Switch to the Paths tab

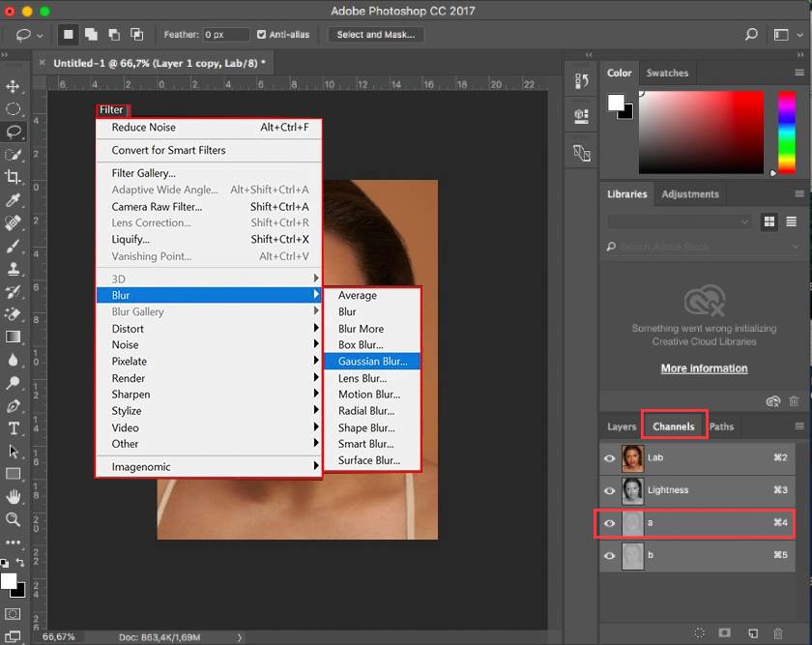click(x=722, y=426)
